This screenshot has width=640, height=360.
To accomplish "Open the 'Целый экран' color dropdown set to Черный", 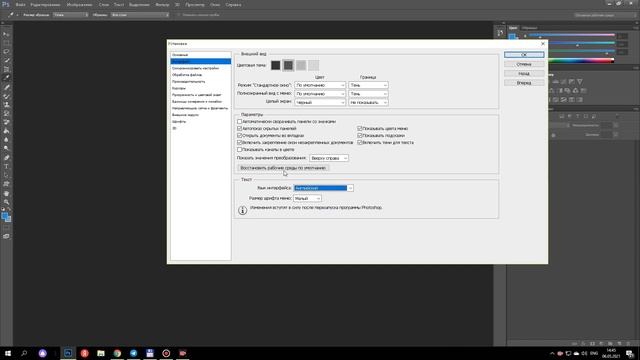I will tap(320, 102).
